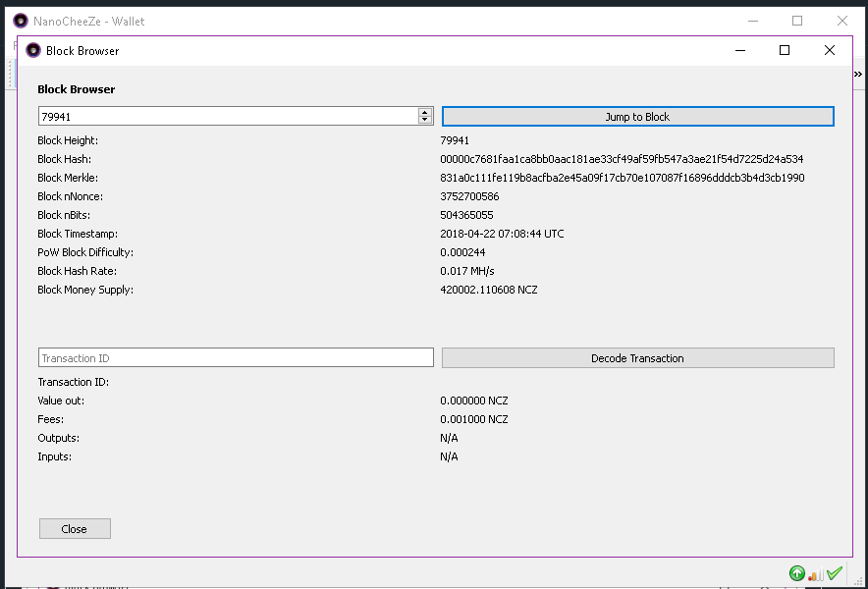Click the Jump to Block button

[x=637, y=116]
